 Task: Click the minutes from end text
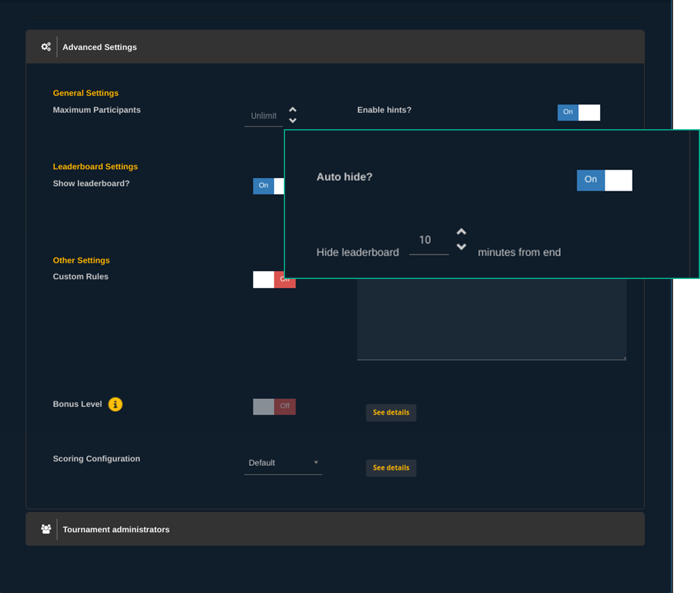[519, 252]
